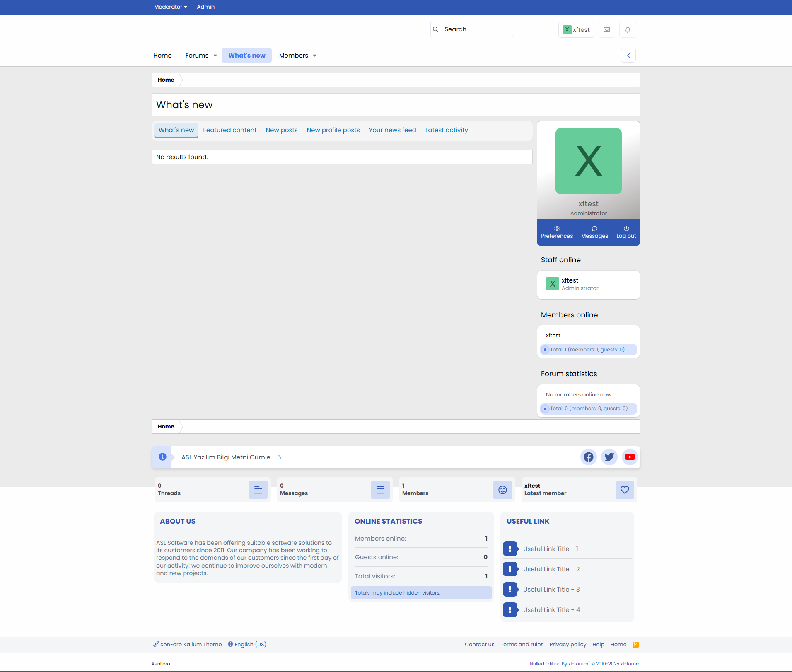Click the Search input field
This screenshot has width=792, height=672.
click(x=476, y=30)
